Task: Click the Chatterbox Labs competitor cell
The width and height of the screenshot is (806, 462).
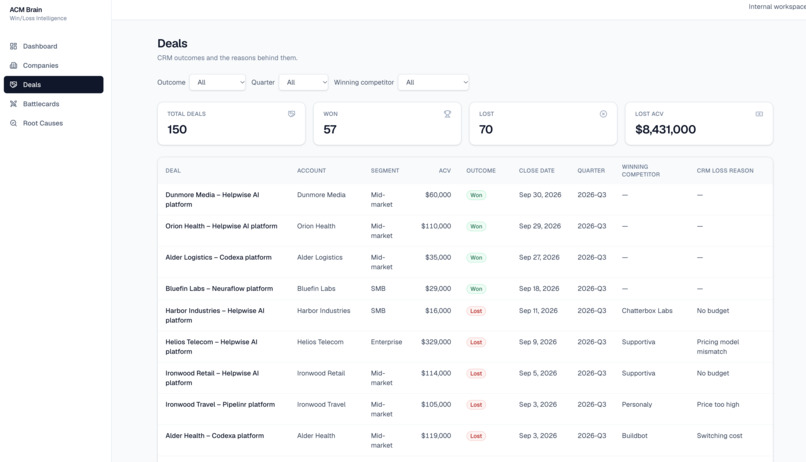Action: click(x=647, y=311)
